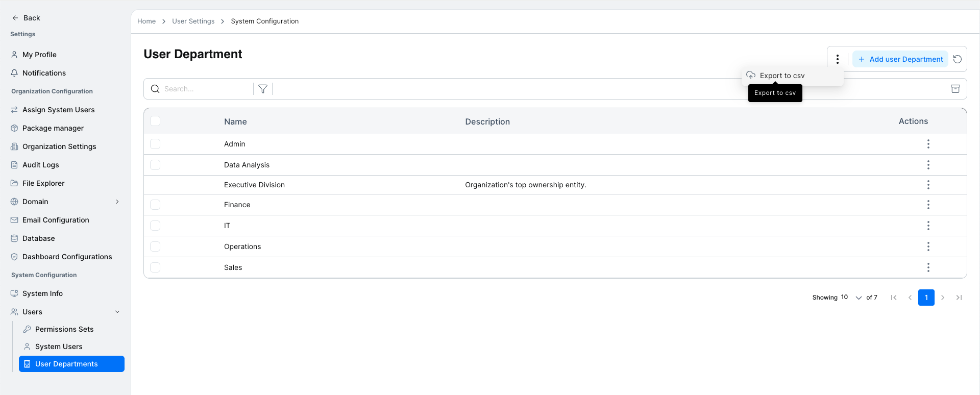
Task: Open System Info page
Action: [x=42, y=293]
